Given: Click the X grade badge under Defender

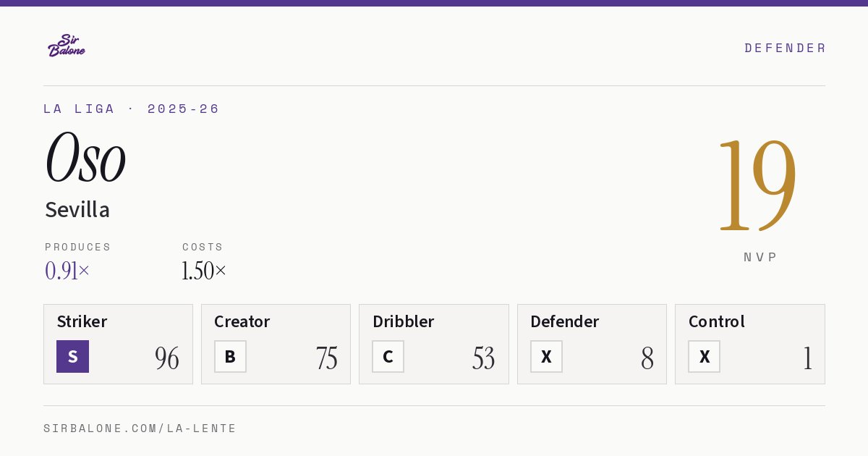Looking at the screenshot, I should coord(546,356).
